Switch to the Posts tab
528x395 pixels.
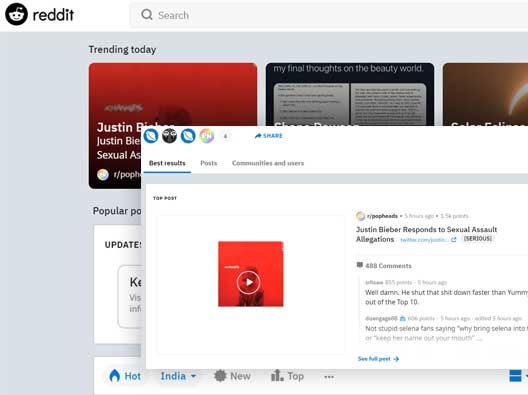(x=208, y=163)
